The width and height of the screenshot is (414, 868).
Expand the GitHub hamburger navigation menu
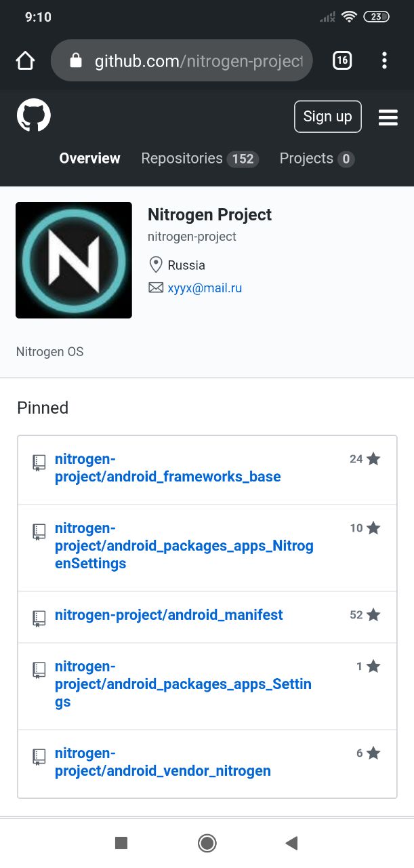coord(388,117)
